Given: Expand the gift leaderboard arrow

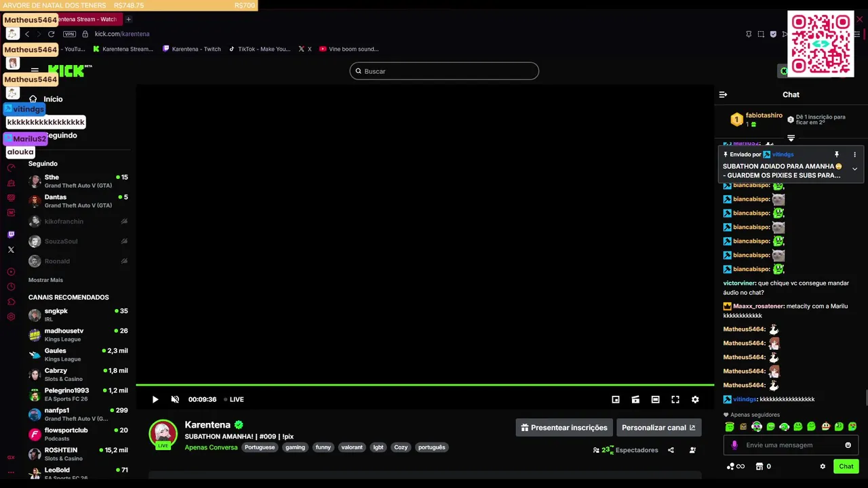Looking at the screenshot, I should click(x=791, y=138).
